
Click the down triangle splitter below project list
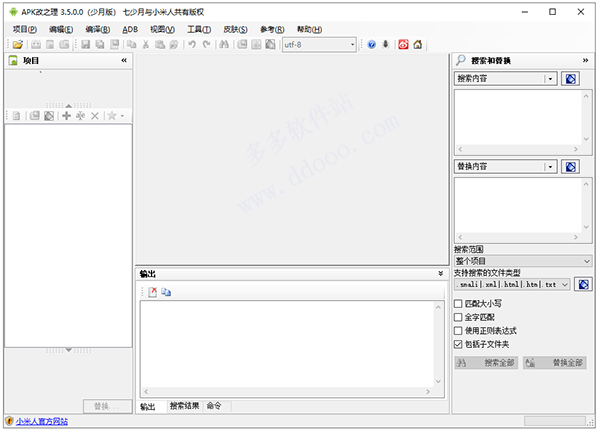point(68,350)
